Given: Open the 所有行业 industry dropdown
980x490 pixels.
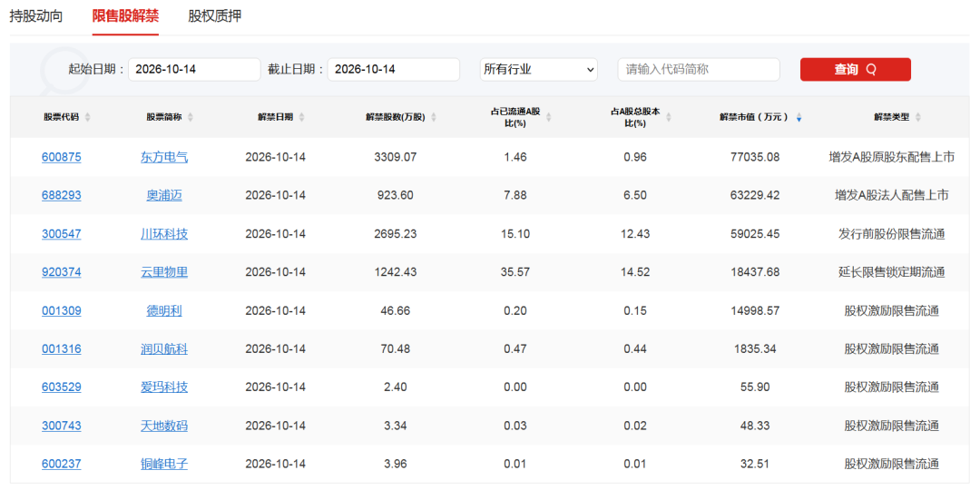Looking at the screenshot, I should 539,69.
